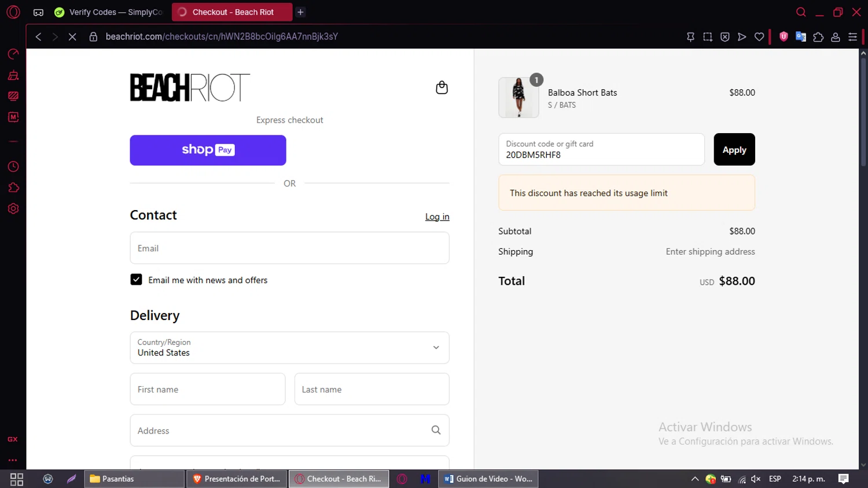Open the M chip sidebar icon
868x488 pixels.
coord(13,117)
